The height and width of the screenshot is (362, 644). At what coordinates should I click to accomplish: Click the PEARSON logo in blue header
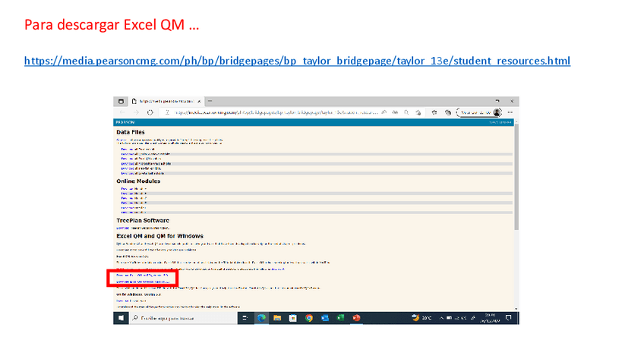[125, 122]
